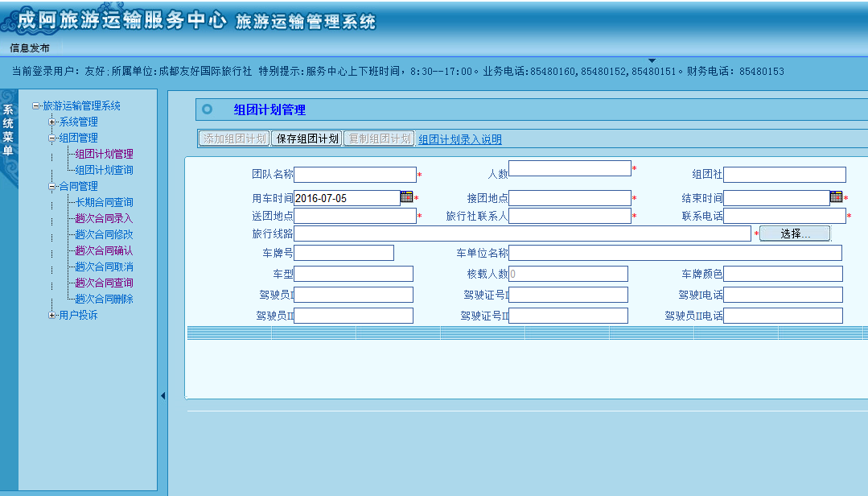
Task: Focus the 团队名称 input field
Action: 355,175
